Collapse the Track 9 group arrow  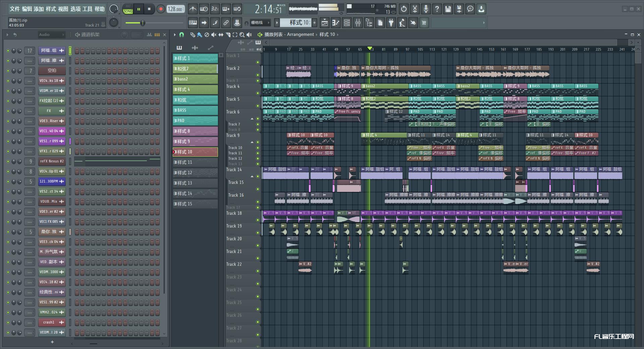click(252, 142)
